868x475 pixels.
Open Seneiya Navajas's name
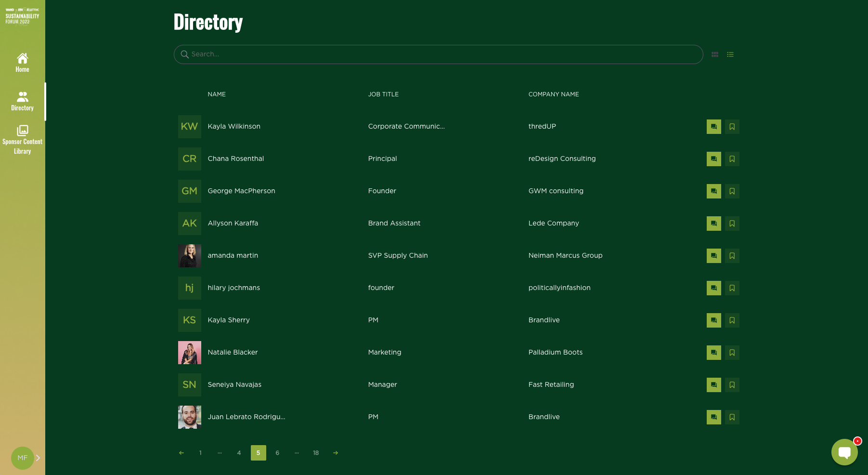click(234, 384)
